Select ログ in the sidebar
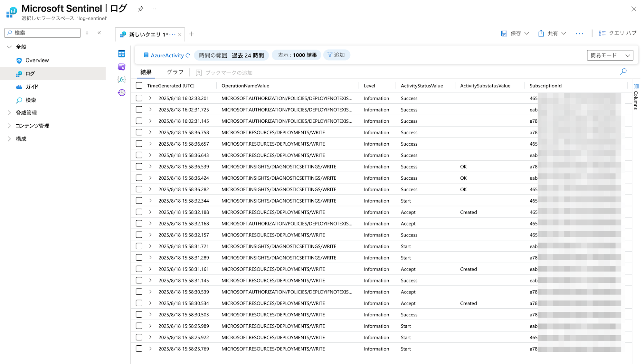 pos(53,73)
